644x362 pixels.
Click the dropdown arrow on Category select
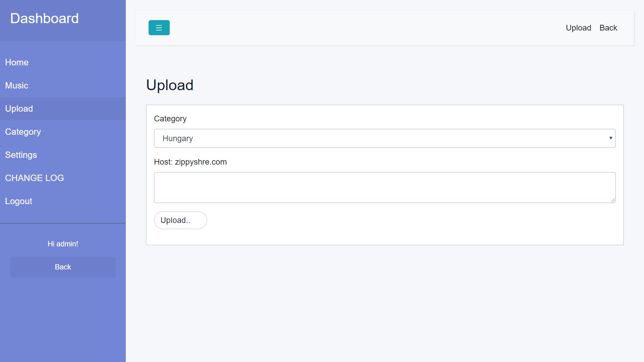coord(610,138)
